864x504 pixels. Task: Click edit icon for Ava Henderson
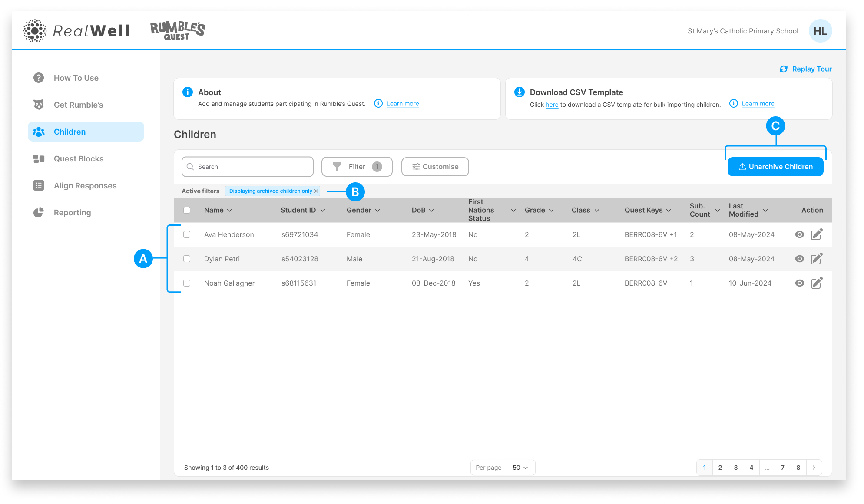tap(817, 234)
